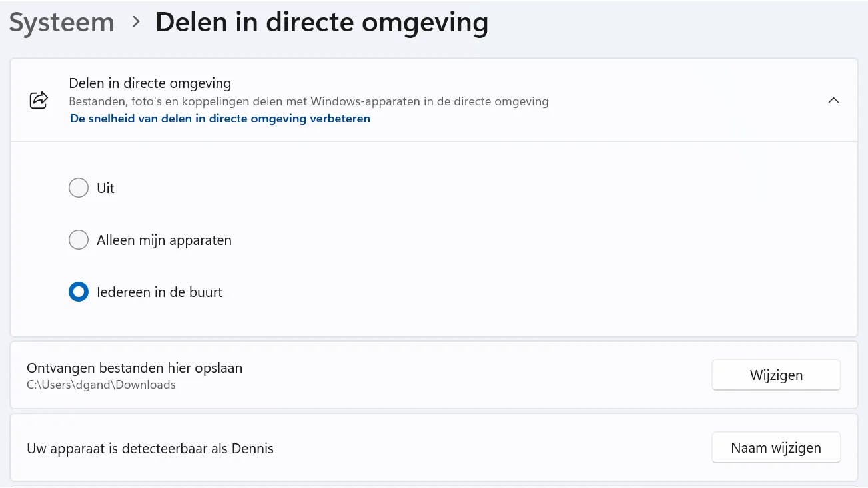Click the card heading 'Delen in directe omgeving'
The height and width of the screenshot is (488, 868).
[150, 83]
